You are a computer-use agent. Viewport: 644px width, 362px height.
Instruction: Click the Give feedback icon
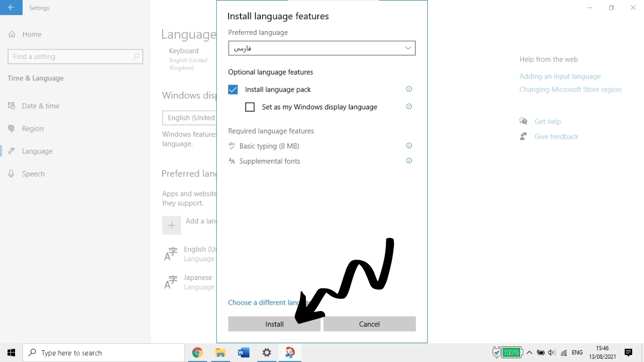(523, 136)
